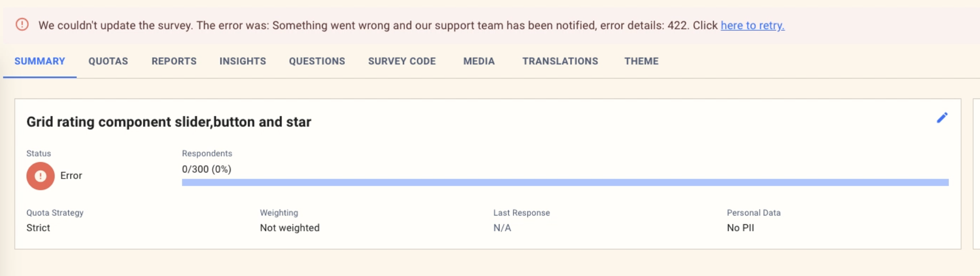980x276 pixels.
Task: Open the Questions tab
Action: pyautogui.click(x=317, y=61)
